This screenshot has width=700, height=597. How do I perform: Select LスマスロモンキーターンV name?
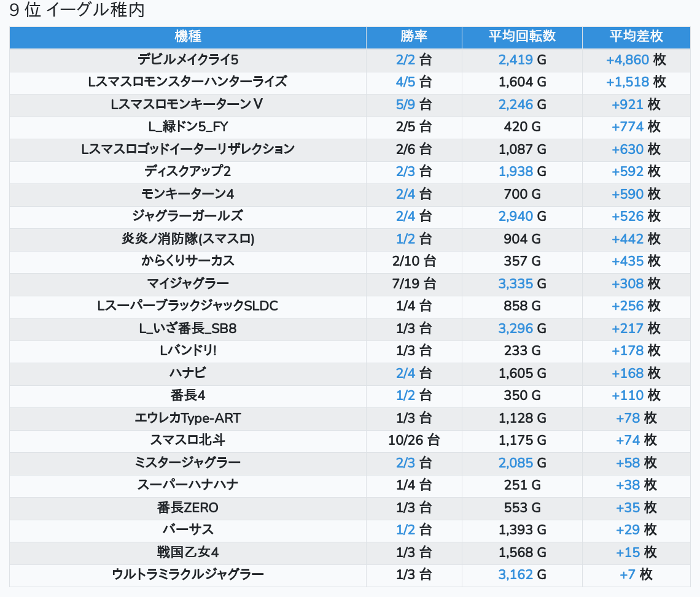(188, 104)
